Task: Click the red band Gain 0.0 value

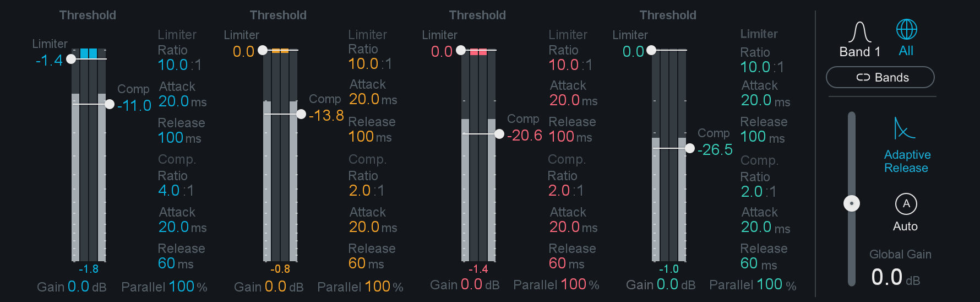Action: tap(471, 284)
